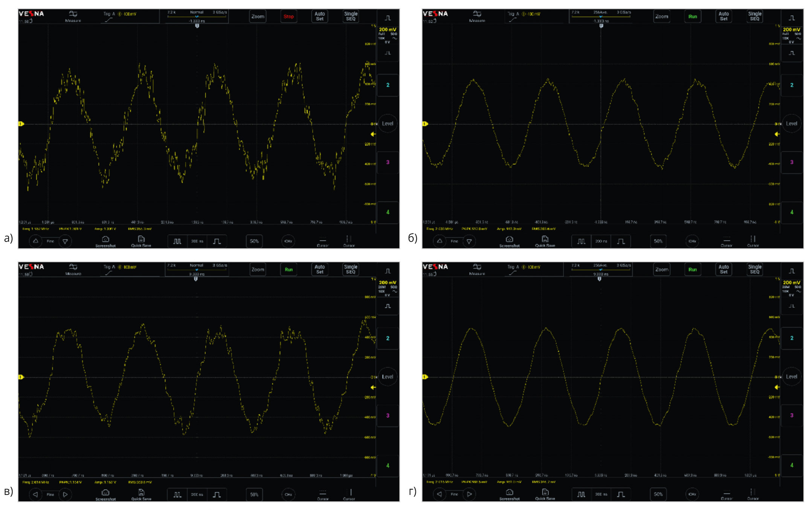Open Zoom mode in panel в
Screen dimensions: 812x510
[x=258, y=269]
